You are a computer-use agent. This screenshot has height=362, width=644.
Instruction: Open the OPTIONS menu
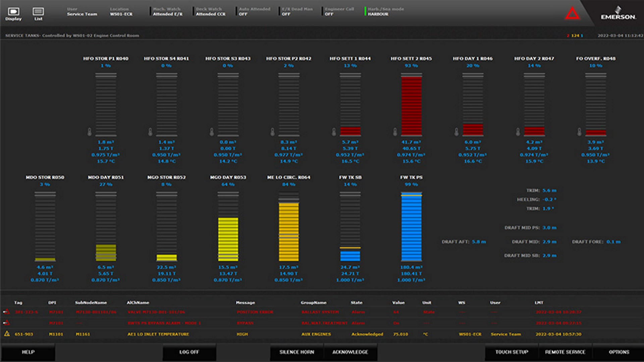[x=619, y=352]
